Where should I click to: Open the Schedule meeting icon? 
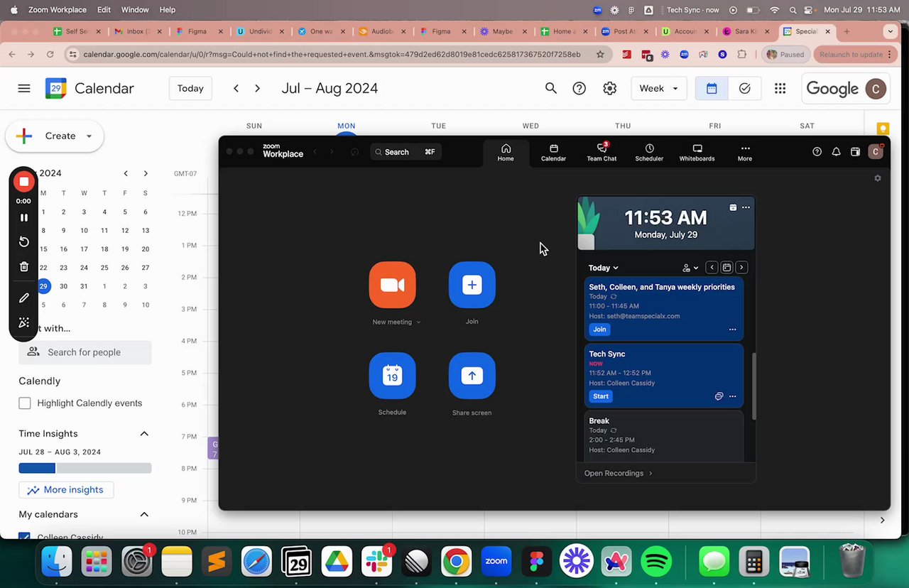[392, 376]
